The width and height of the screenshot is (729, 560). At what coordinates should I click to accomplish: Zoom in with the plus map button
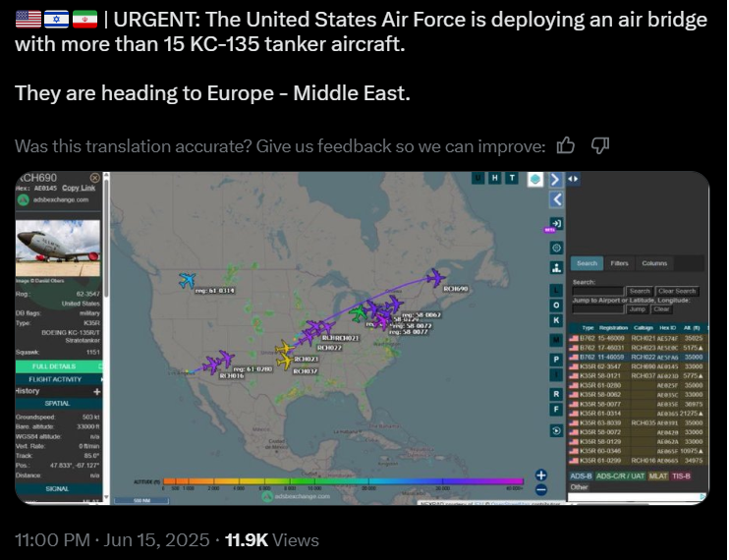pos(540,475)
